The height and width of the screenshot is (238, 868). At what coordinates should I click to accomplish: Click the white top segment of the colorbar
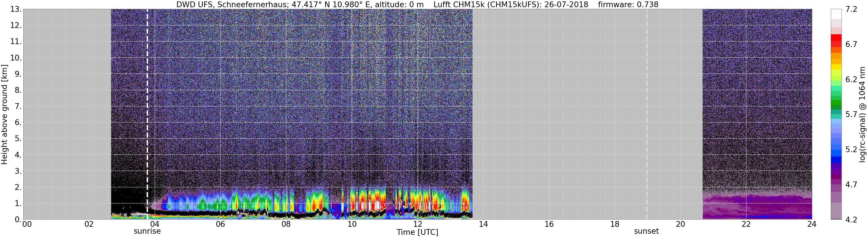point(836,14)
